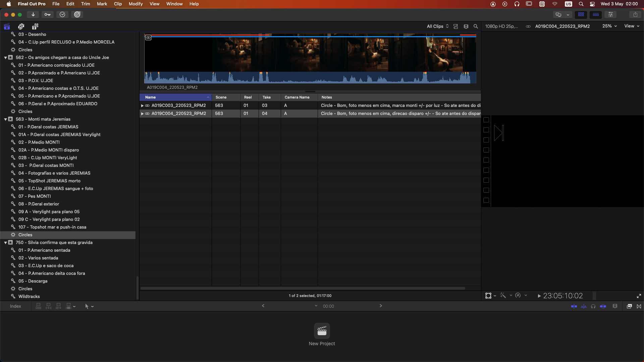Collapse 563 - Monti mata Jeremias event
The image size is (644, 362).
pos(5,119)
